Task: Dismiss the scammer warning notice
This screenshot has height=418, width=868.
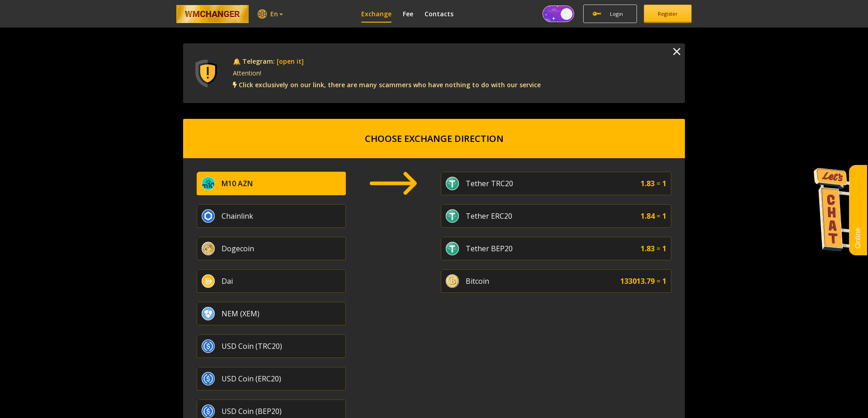Action: (676, 52)
